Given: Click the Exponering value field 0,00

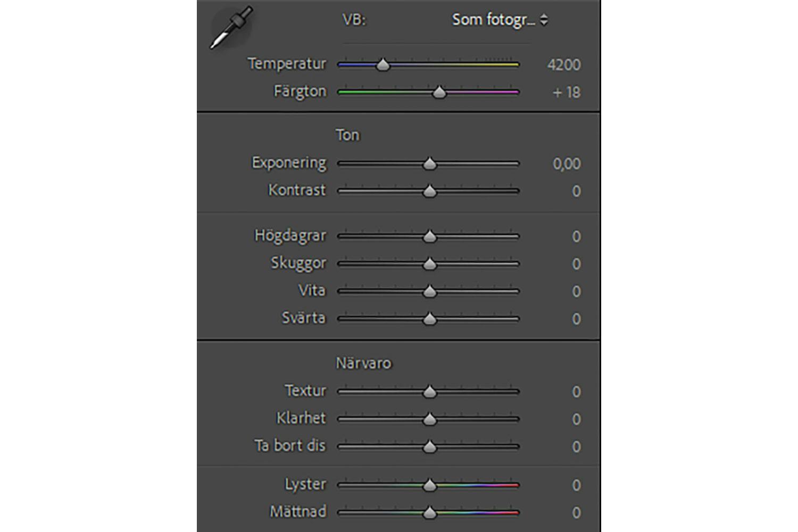Looking at the screenshot, I should tap(566, 164).
